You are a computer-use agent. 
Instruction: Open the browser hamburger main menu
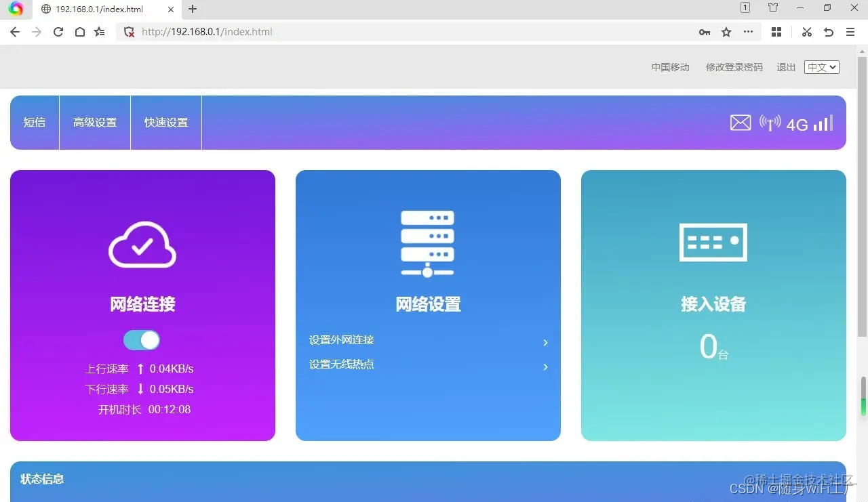[850, 32]
